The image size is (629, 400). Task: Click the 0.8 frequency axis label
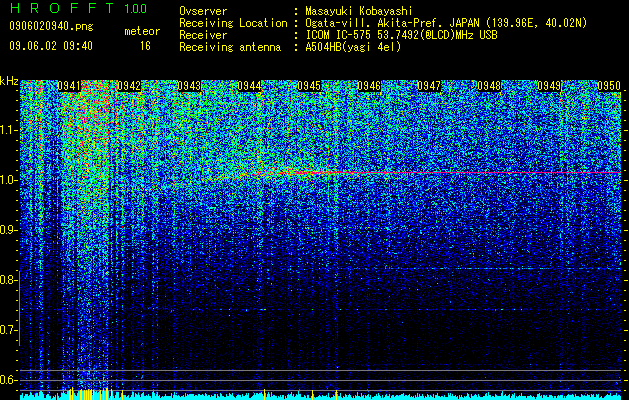[7, 280]
